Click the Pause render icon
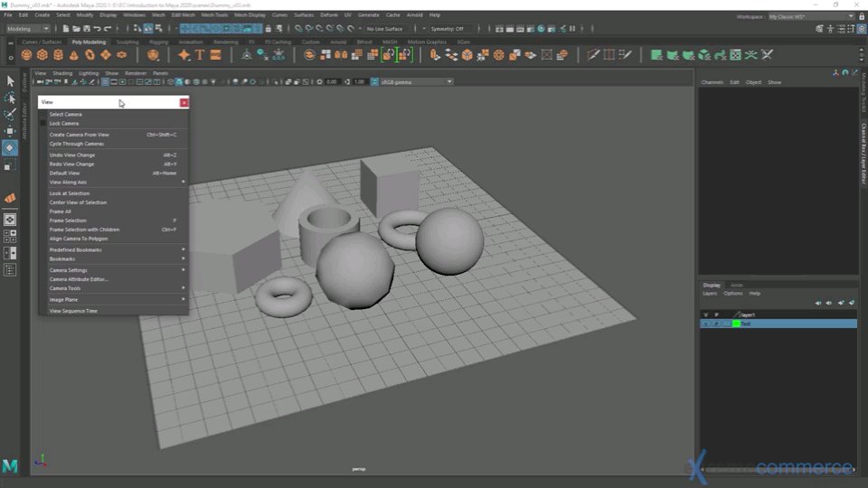 coord(572,29)
